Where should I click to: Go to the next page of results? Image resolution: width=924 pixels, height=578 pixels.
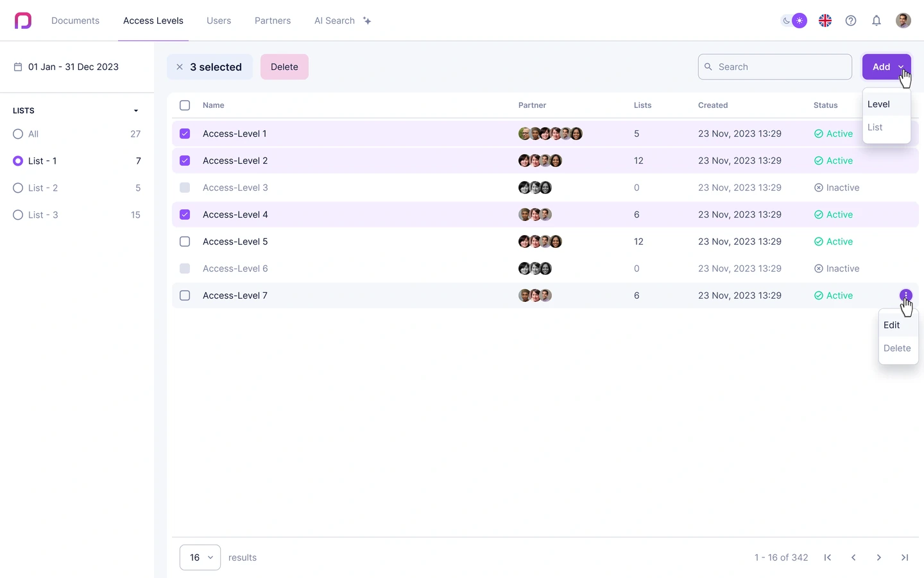pos(879,557)
